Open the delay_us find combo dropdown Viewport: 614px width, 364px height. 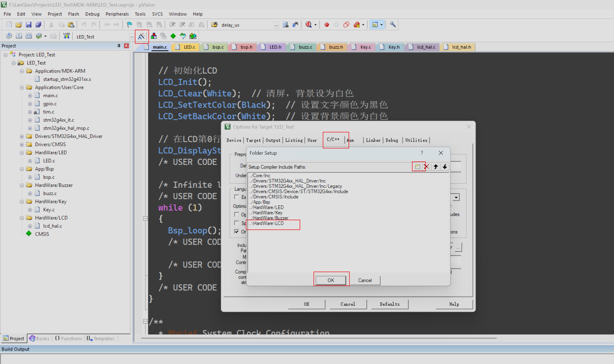click(276, 25)
